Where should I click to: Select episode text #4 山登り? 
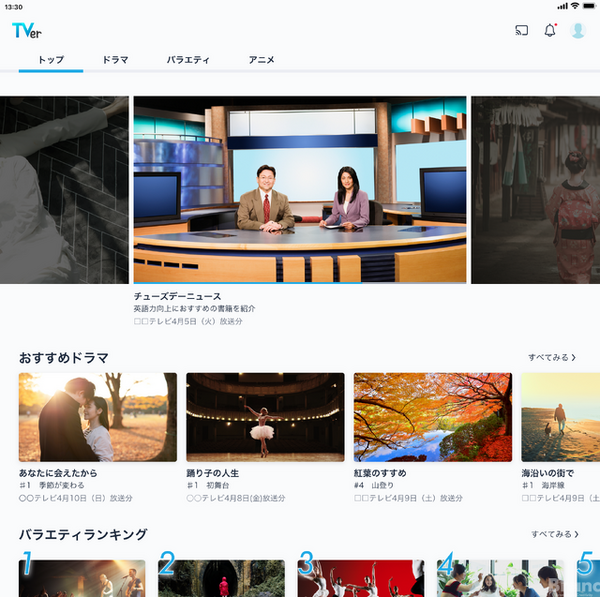(x=374, y=485)
